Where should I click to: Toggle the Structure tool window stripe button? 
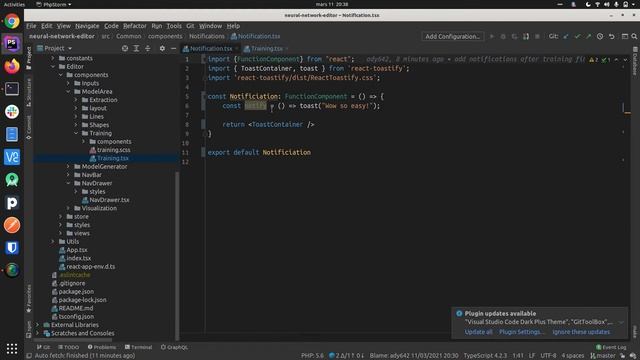click(29, 93)
